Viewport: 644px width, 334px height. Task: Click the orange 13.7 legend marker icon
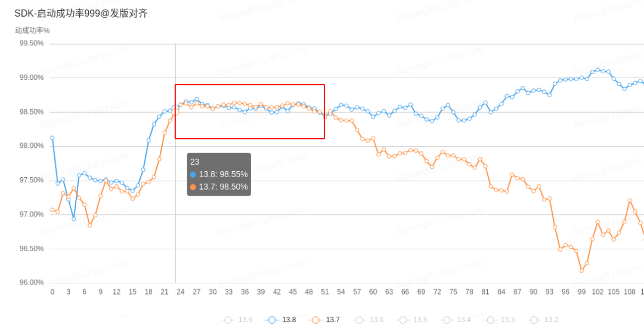[315, 320]
